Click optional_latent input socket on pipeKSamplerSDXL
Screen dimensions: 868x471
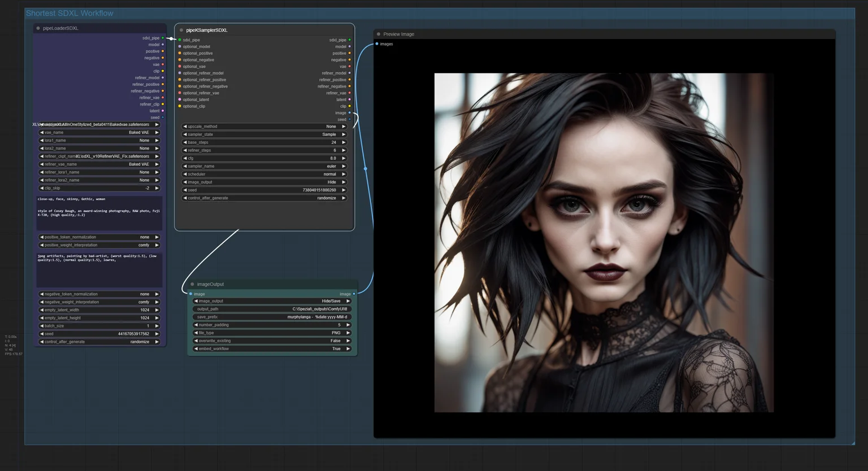click(180, 99)
